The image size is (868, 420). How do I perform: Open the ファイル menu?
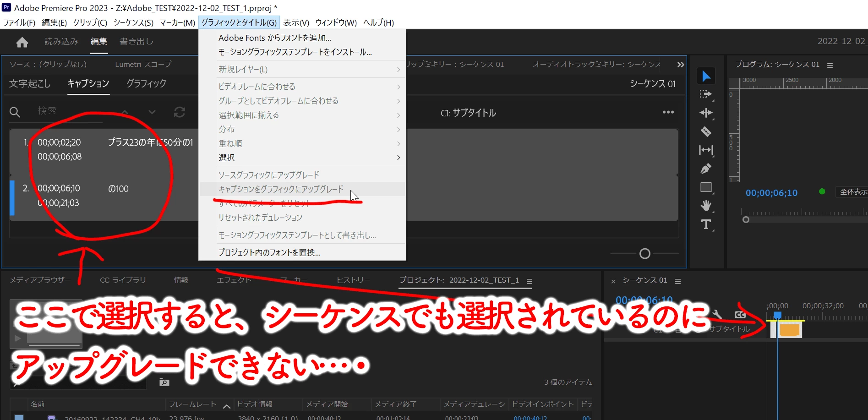[x=19, y=22]
